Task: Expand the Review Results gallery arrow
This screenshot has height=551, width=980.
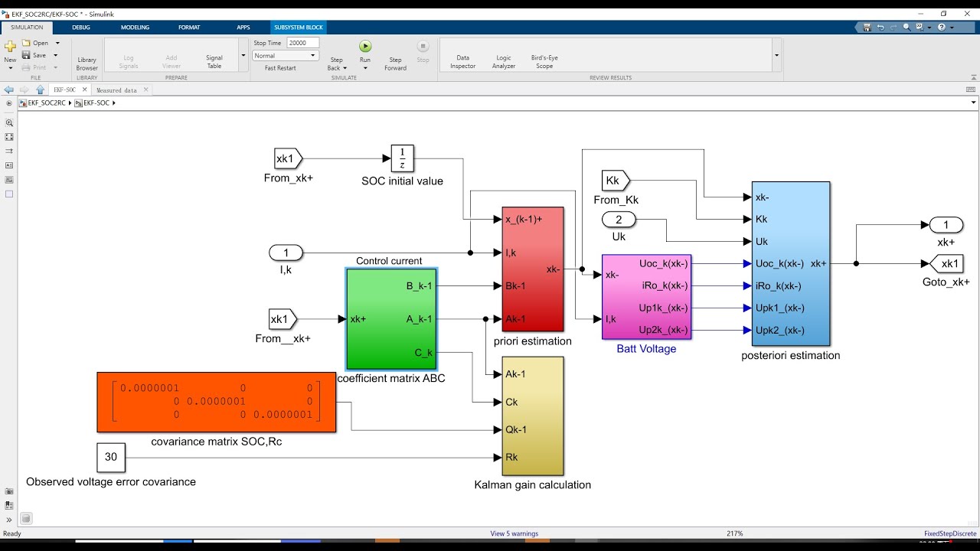Action: pyautogui.click(x=777, y=55)
